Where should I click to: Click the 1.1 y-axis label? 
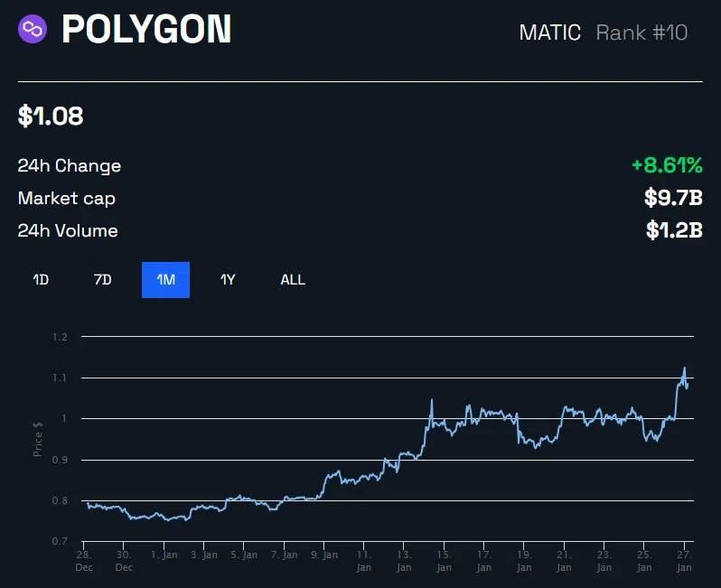(x=60, y=378)
